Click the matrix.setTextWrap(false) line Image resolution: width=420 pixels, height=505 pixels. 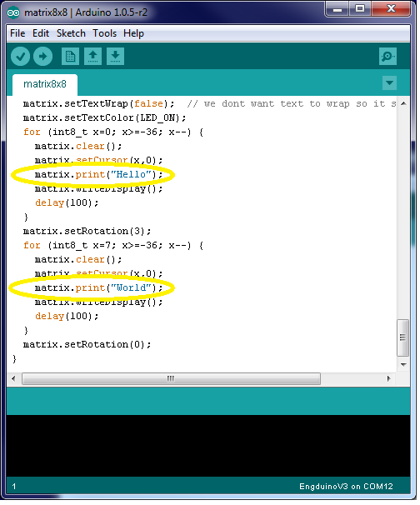point(98,103)
